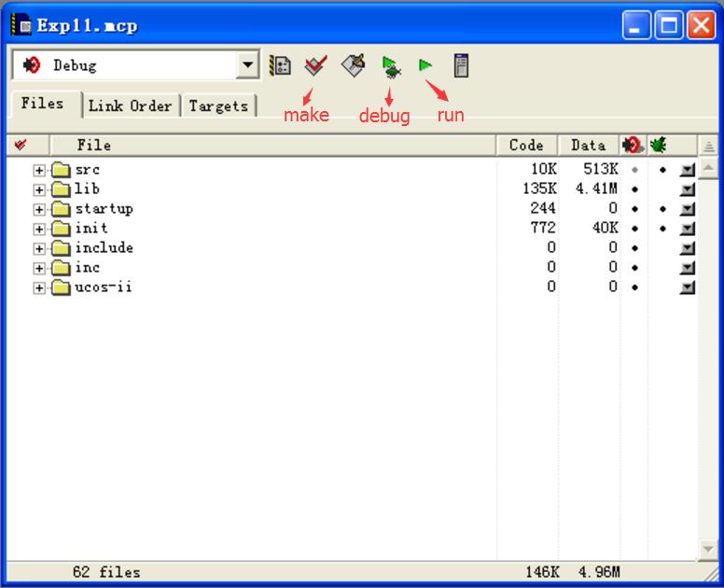Toggle target dot for include row
The width and height of the screenshot is (724, 588).
[x=634, y=248]
